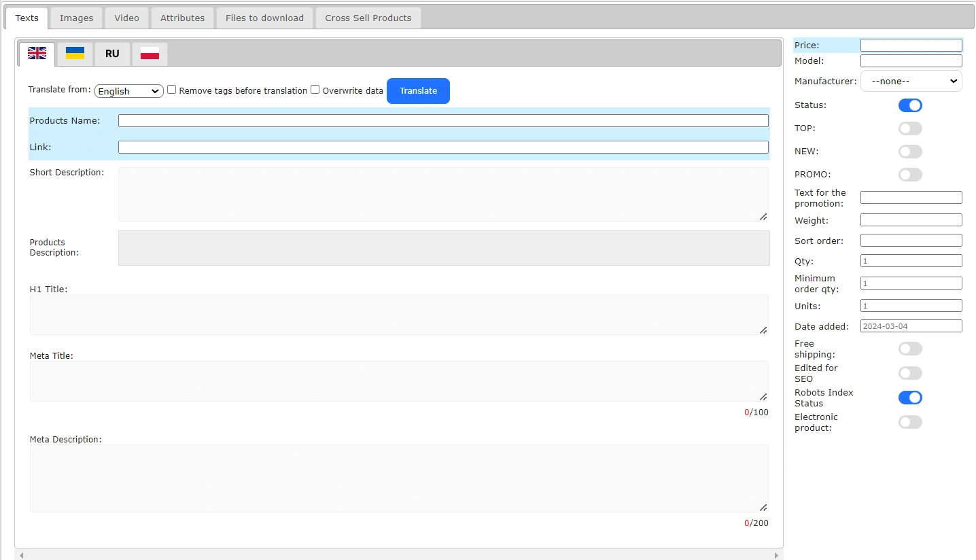The width and height of the screenshot is (976, 560).
Task: Open the Images tab
Action: tap(76, 18)
